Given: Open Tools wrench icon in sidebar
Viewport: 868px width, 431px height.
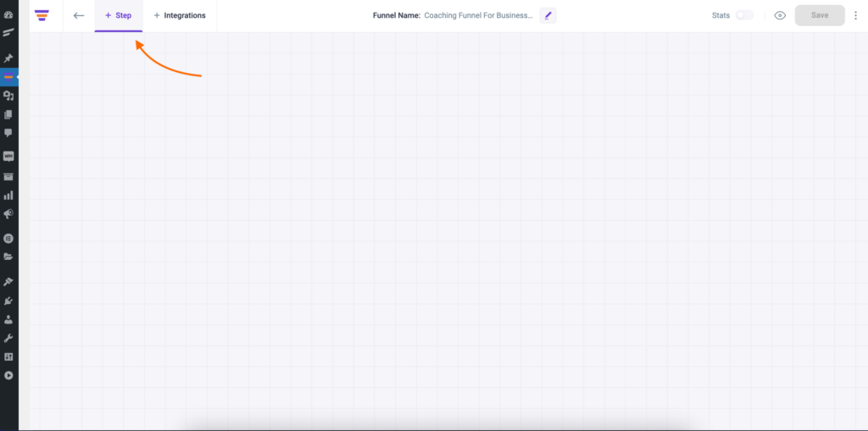Looking at the screenshot, I should 8,338.
